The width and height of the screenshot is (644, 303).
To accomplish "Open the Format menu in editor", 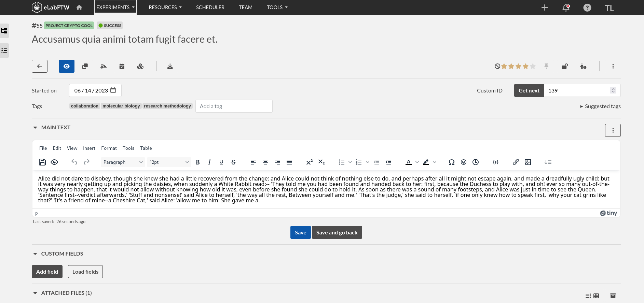I will click(x=109, y=148).
